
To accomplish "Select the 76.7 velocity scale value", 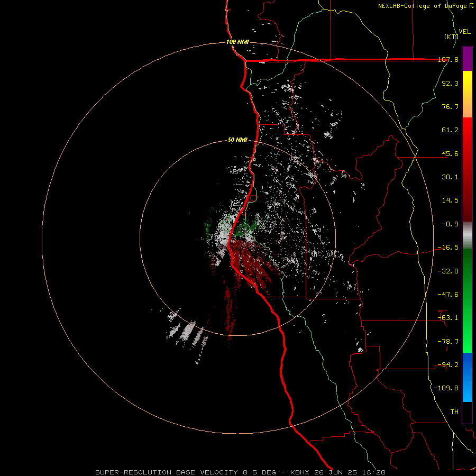I will click(x=450, y=106).
